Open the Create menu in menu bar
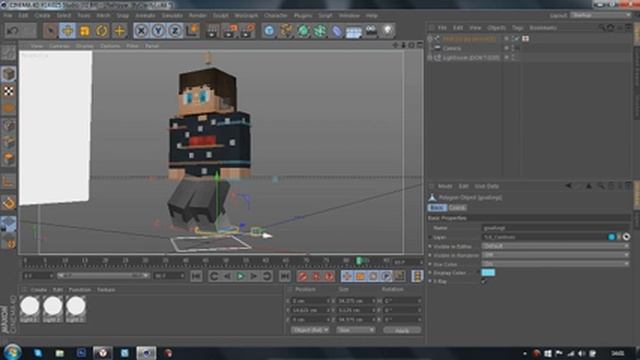 click(x=42, y=16)
